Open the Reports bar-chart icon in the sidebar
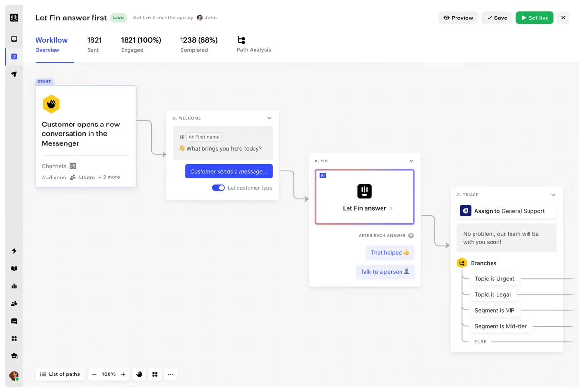This screenshot has height=392, width=584. [x=14, y=286]
